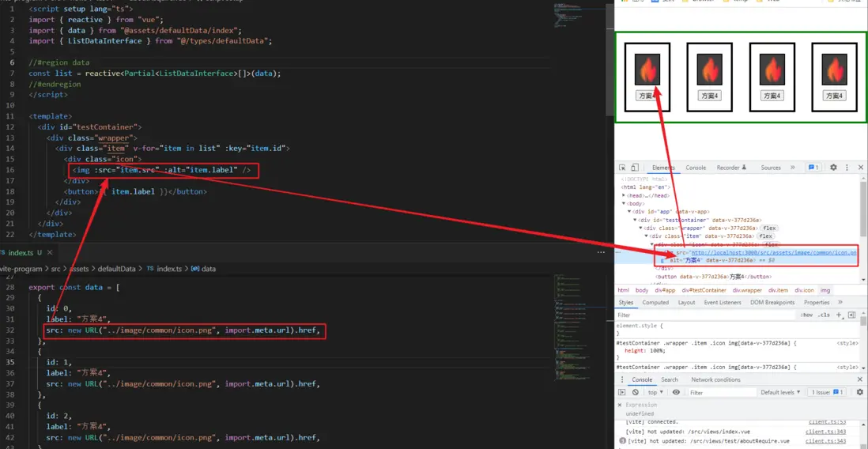Close the DevTools panel
Viewport: 868px width, 449px height.
[861, 168]
